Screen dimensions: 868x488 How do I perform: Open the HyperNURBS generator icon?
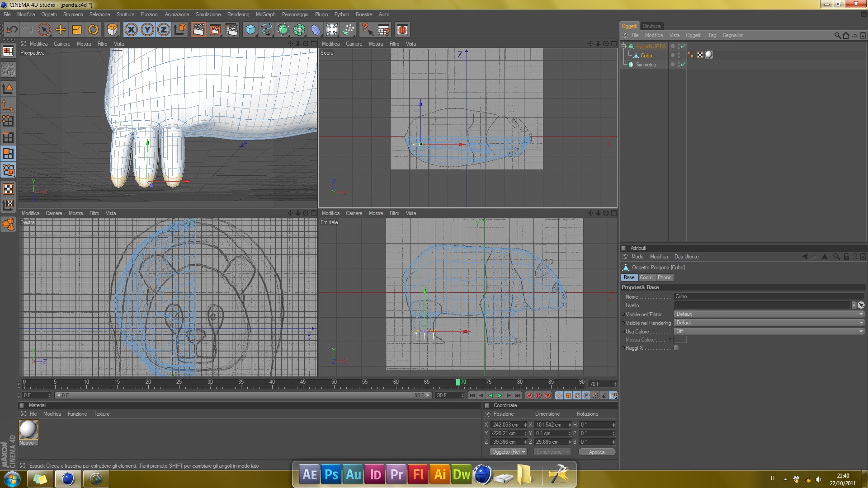283,30
